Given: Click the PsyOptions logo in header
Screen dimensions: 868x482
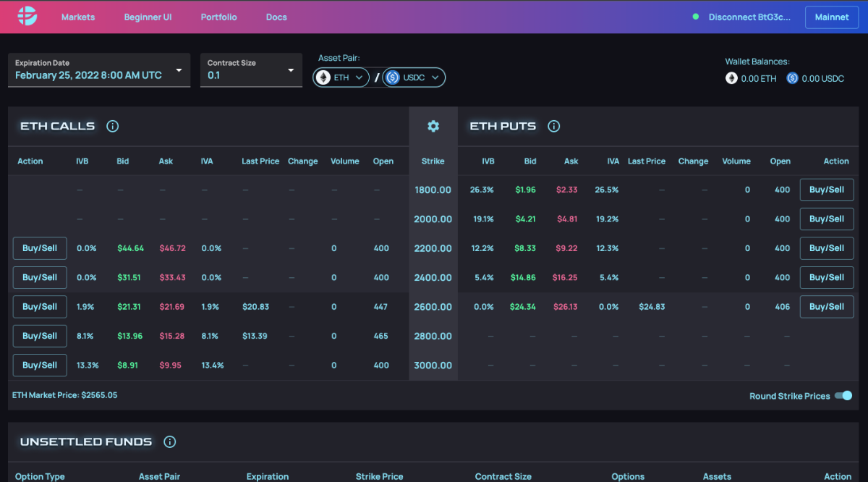Looking at the screenshot, I should click(26, 16).
